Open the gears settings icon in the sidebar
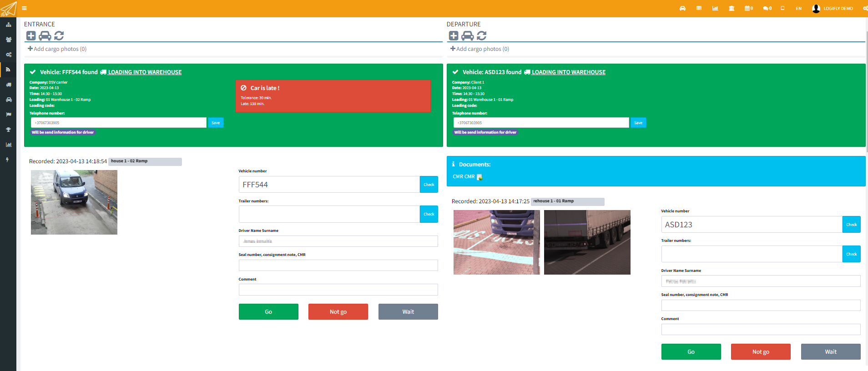This screenshot has width=868, height=371. pos(8,55)
